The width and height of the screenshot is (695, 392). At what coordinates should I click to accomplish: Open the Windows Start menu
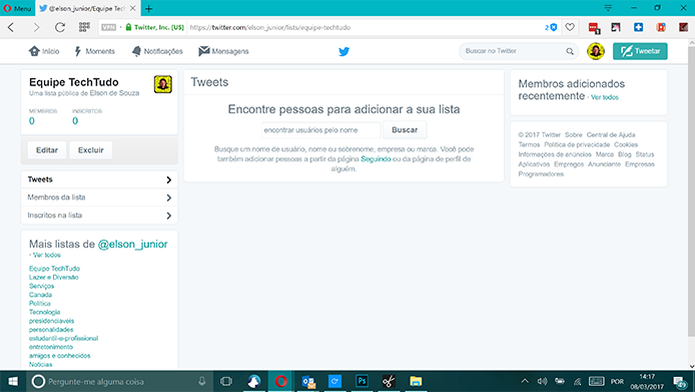click(x=13, y=381)
